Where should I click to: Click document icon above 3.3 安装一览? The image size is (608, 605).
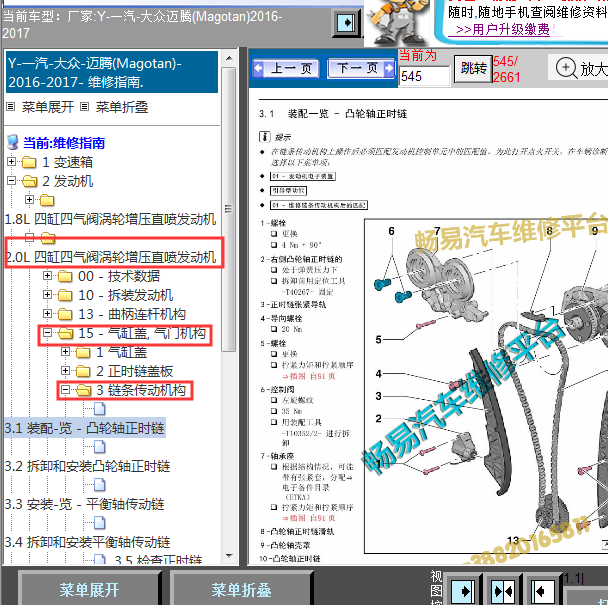(100, 485)
